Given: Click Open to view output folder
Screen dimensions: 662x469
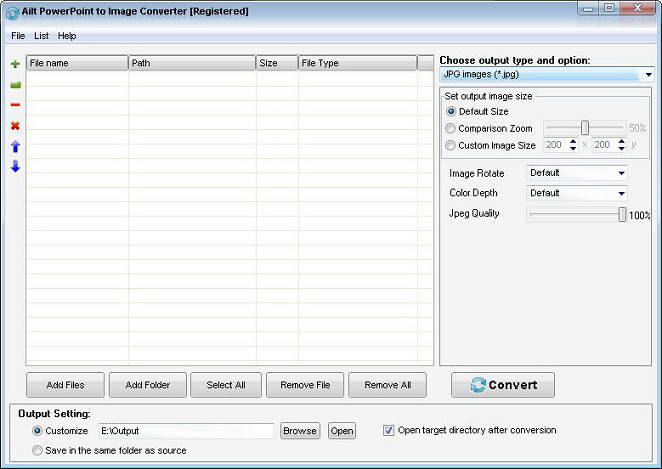Looking at the screenshot, I should (342, 431).
